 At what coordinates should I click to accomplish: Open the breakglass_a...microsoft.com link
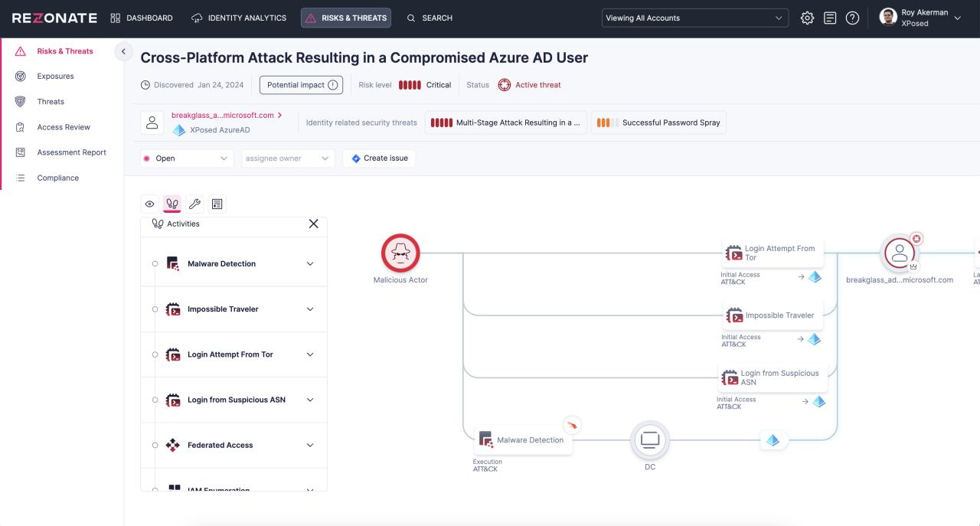[227, 115]
